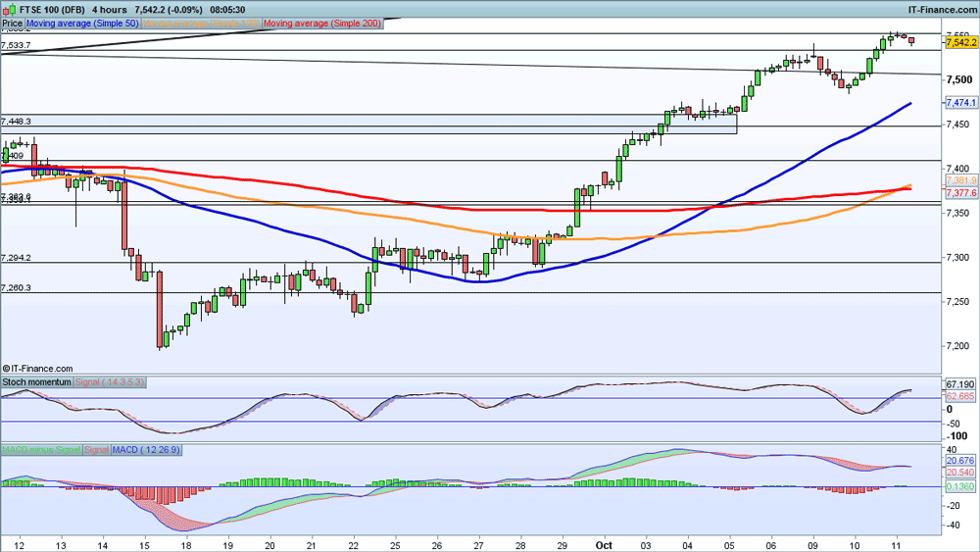The width and height of the screenshot is (980, 552).
Task: Select the 7,448.3 horizontal level label
Action: click(17, 122)
